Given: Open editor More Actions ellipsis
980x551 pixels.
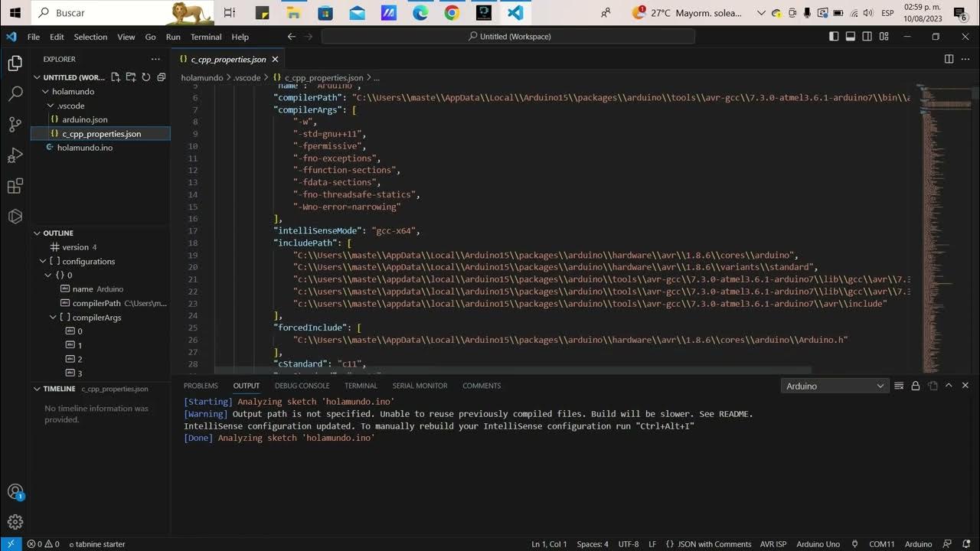Looking at the screenshot, I should click(x=965, y=59).
